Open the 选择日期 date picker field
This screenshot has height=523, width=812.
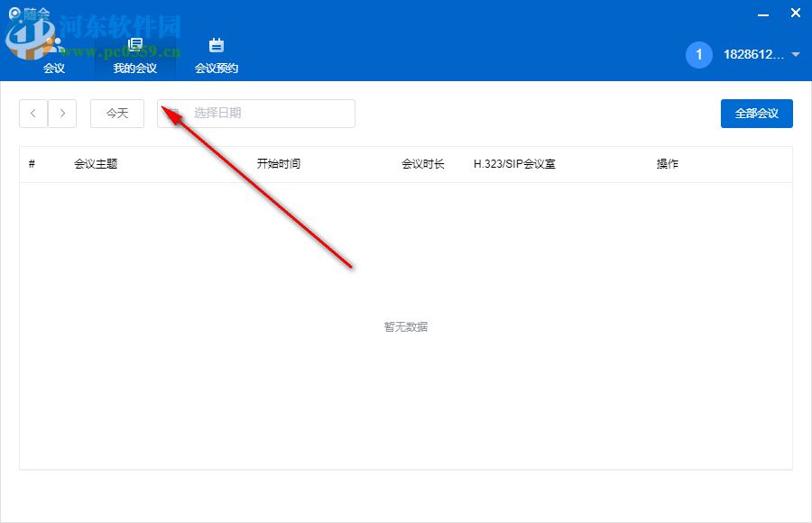(x=256, y=114)
